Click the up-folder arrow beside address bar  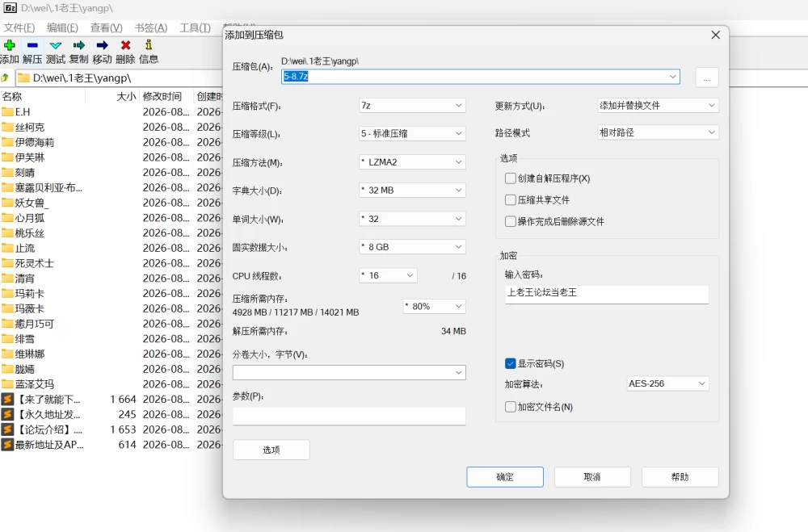click(5, 77)
